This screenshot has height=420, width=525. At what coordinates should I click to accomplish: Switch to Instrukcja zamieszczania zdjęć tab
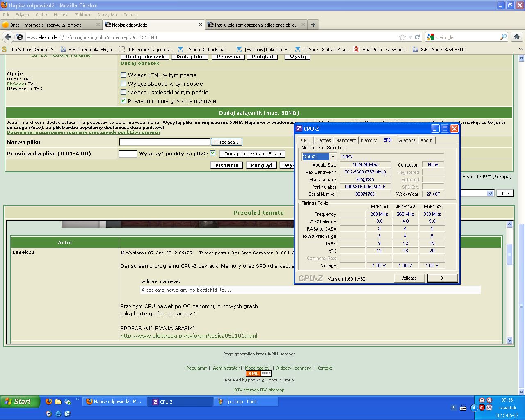click(256, 25)
